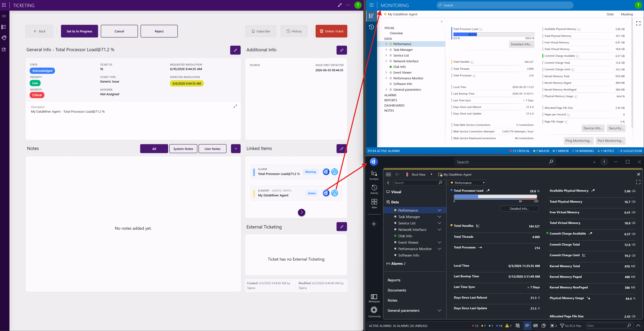Open Activity in Cube sidebar
Screen dimensions: 644x331
click(374, 189)
